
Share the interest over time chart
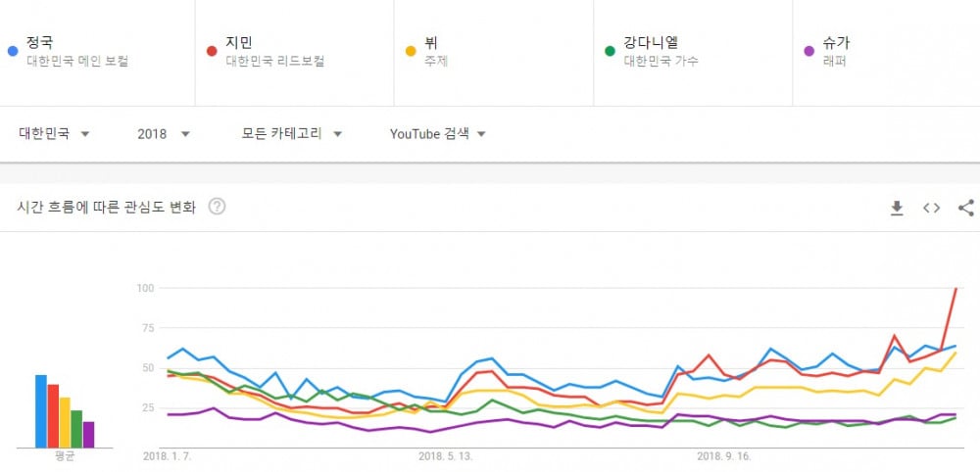tap(966, 208)
